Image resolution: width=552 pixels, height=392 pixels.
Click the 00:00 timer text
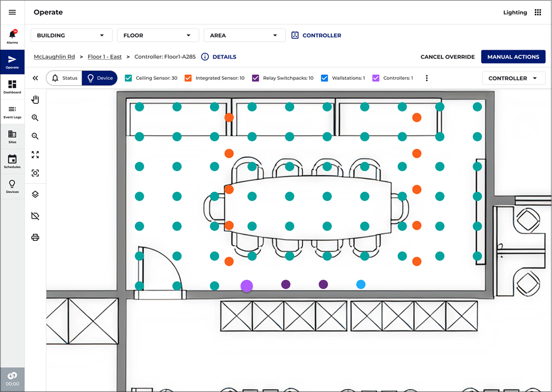pyautogui.click(x=12, y=384)
